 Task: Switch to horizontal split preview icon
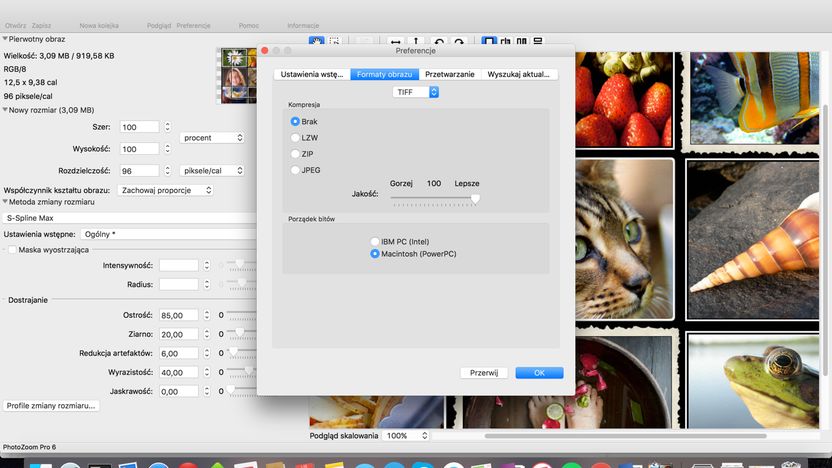(x=538, y=41)
